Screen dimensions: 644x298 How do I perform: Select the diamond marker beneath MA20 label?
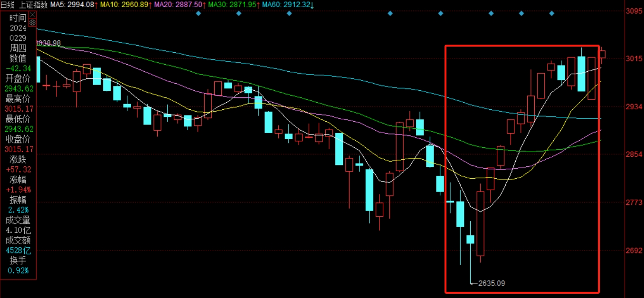(199, 13)
